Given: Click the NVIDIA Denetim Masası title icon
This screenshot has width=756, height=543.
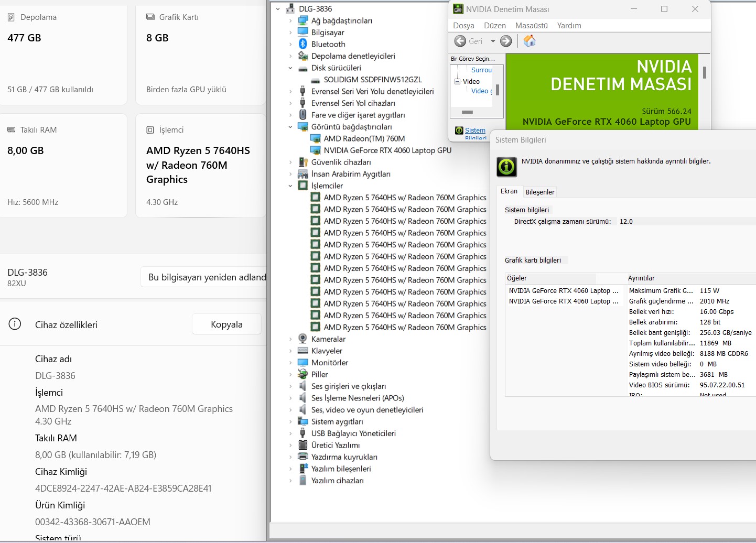Looking at the screenshot, I should [x=458, y=9].
